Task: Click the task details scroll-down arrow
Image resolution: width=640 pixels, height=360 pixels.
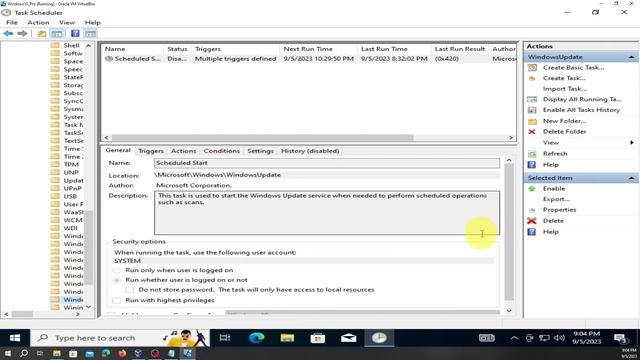Action: pos(509,311)
